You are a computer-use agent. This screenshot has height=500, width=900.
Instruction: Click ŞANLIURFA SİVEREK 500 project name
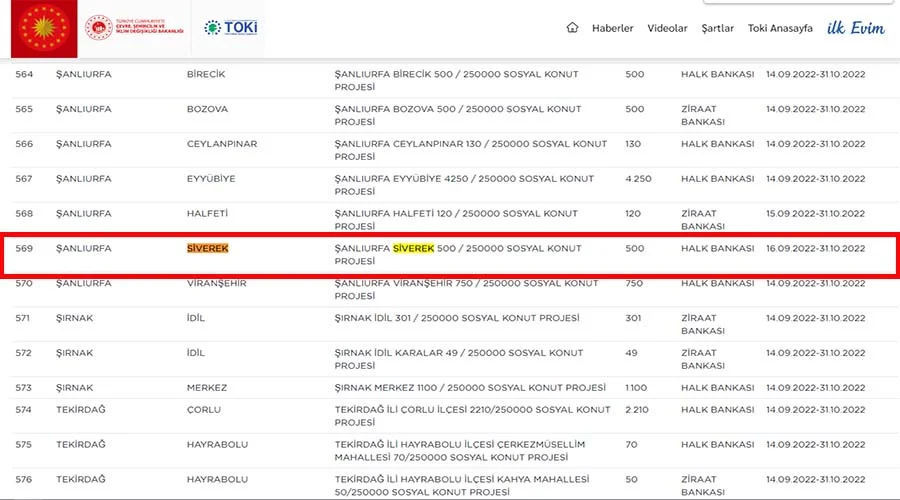pos(458,254)
